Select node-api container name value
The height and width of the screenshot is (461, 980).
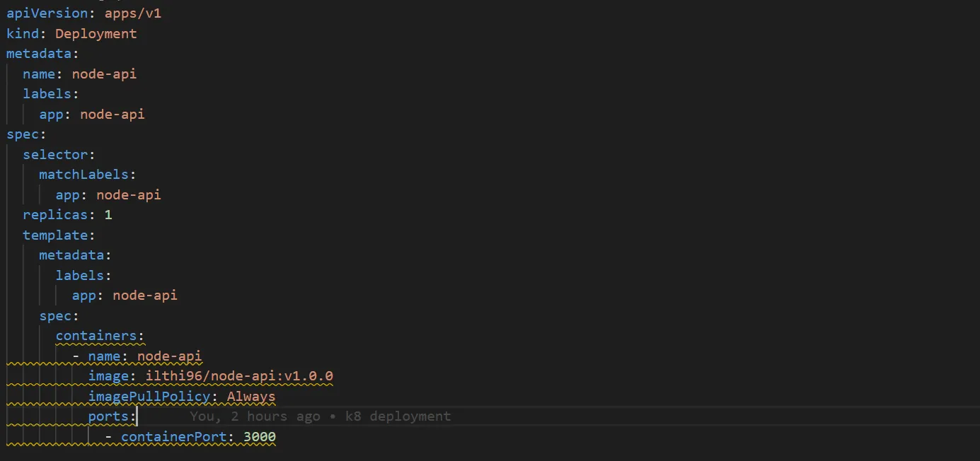pos(170,356)
